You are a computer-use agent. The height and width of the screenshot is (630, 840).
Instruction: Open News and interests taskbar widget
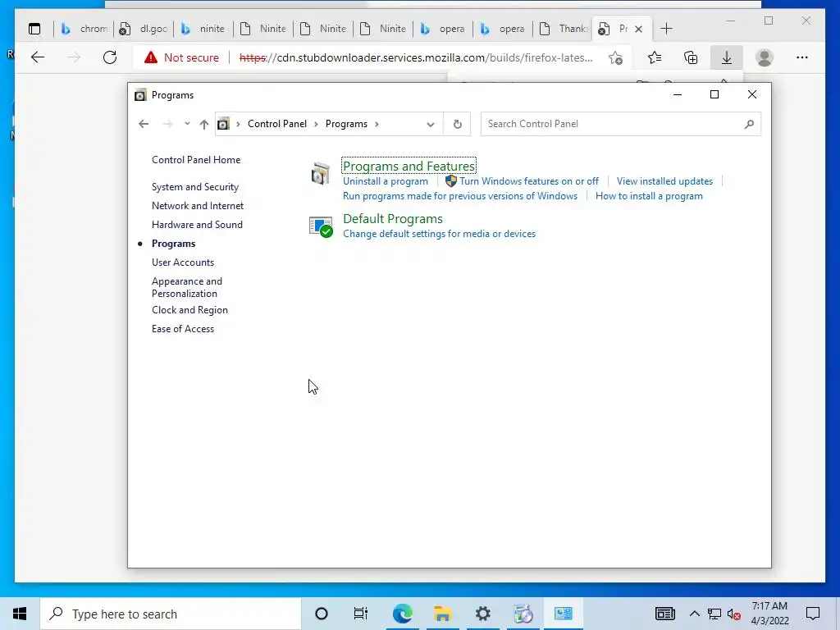[664, 614]
